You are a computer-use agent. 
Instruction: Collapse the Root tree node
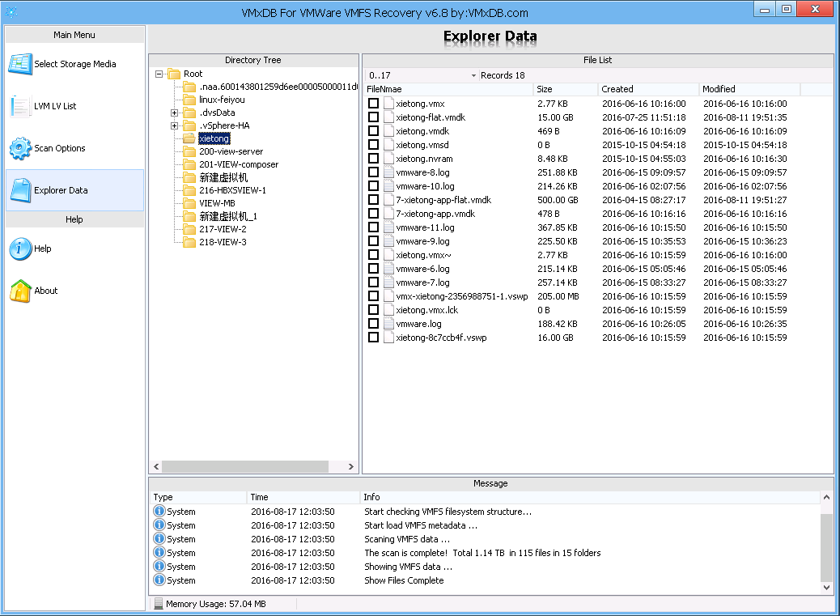click(159, 74)
